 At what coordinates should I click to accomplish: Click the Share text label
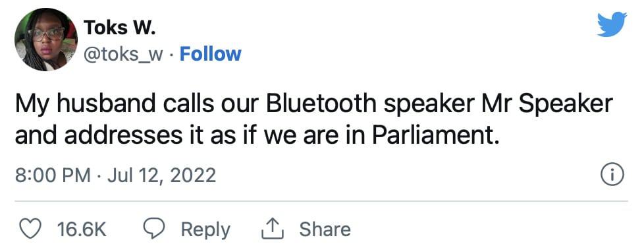pyautogui.click(x=325, y=229)
